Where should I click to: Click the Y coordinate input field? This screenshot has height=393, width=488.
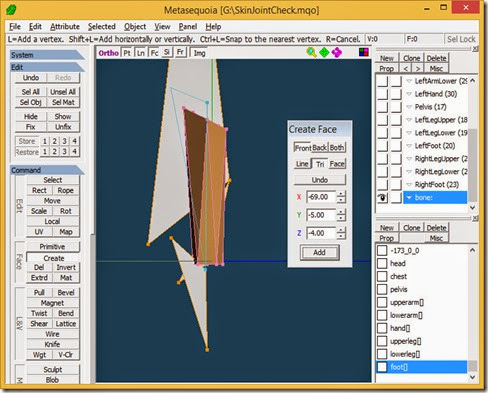(x=321, y=215)
